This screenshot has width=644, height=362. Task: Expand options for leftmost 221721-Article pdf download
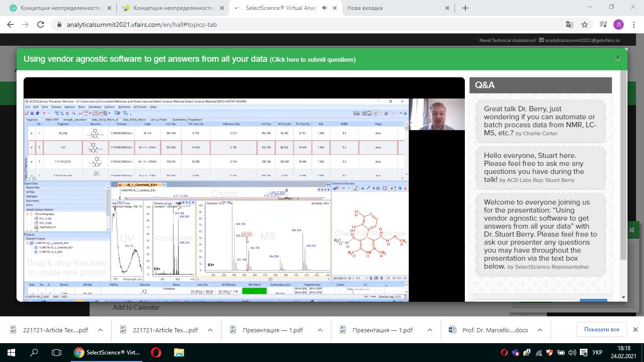(x=100, y=330)
